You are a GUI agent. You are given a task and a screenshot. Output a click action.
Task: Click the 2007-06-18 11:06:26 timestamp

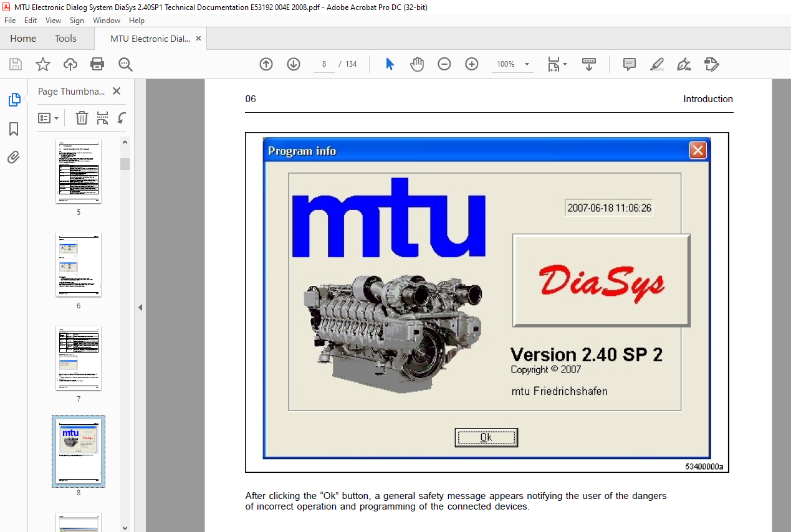tap(609, 208)
